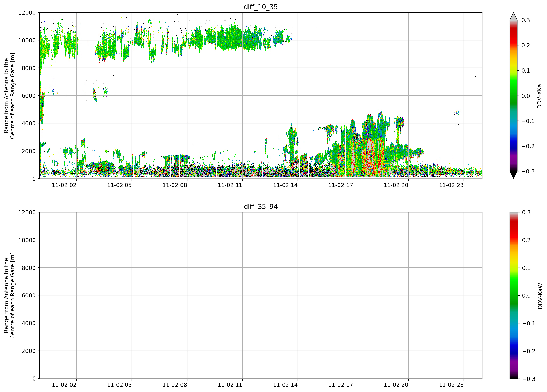Click the DDV-KaW colorbar gradient
Screen dimensions: 547x392
click(x=514, y=295)
